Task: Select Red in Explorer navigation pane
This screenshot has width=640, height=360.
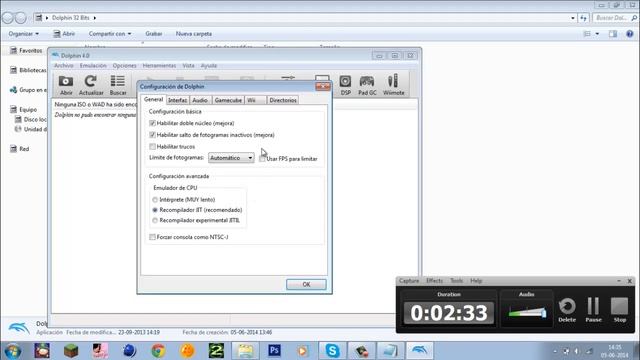Action: coord(20,149)
